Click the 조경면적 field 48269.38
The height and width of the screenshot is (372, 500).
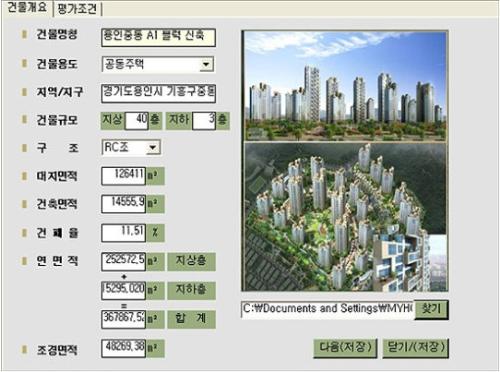click(123, 348)
